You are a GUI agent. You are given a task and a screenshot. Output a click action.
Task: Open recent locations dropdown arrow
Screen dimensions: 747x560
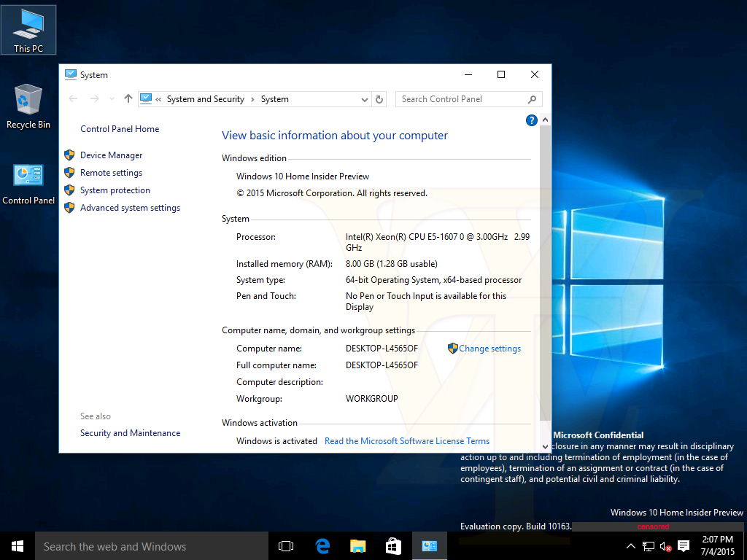(x=112, y=99)
